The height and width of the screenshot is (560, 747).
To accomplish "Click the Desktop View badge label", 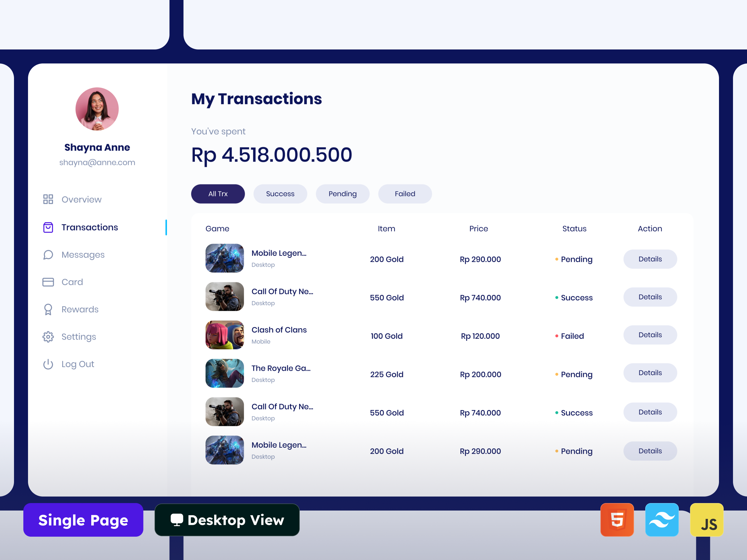I will (236, 520).
